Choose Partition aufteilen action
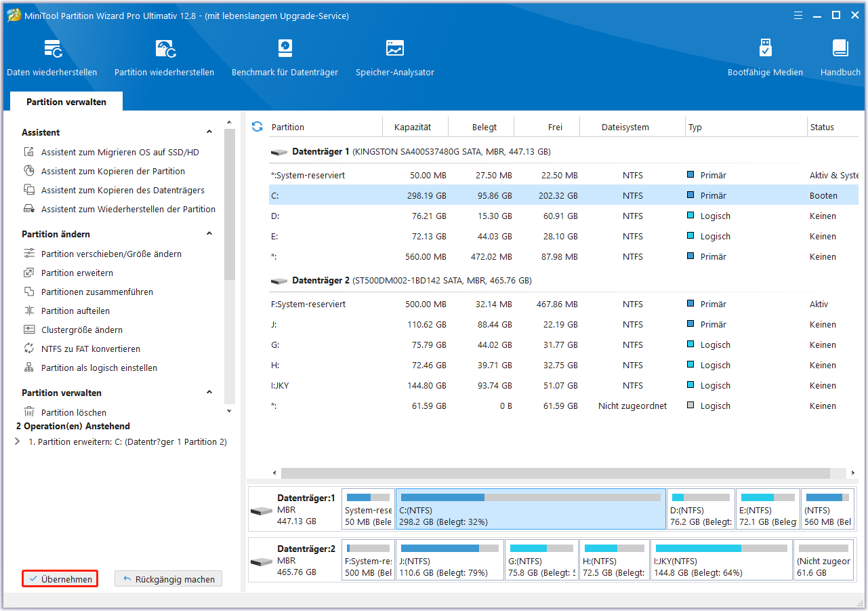This screenshot has width=868, height=611. pyautogui.click(x=66, y=311)
